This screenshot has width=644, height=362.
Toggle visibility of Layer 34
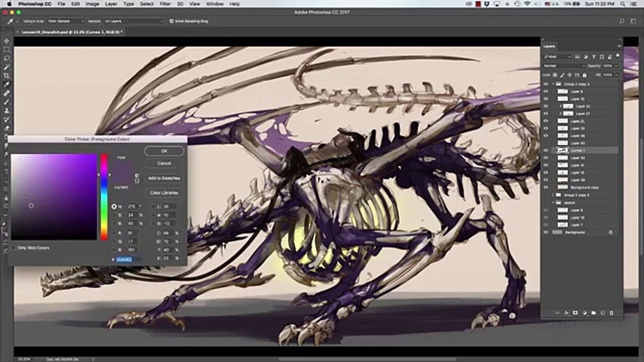coord(546,158)
